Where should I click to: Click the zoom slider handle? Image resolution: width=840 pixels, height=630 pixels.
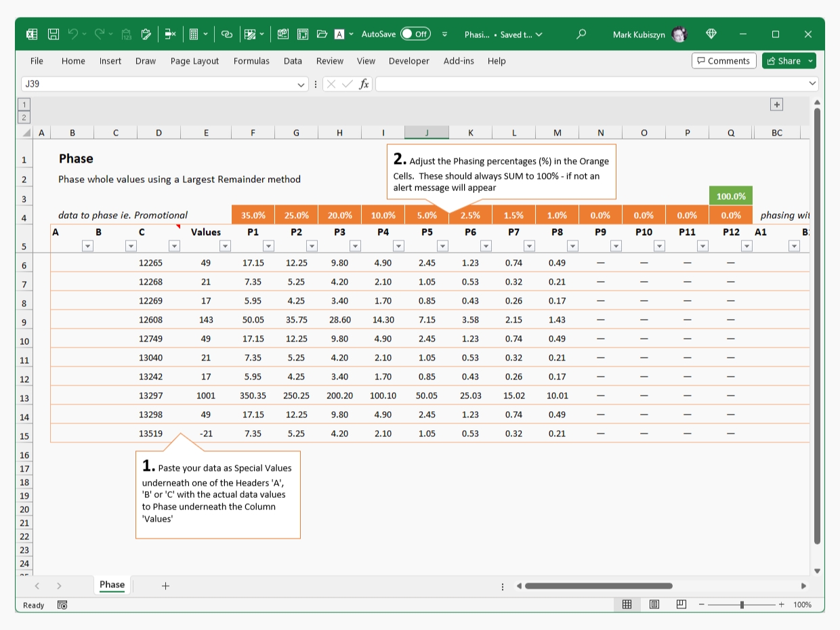pyautogui.click(x=742, y=604)
